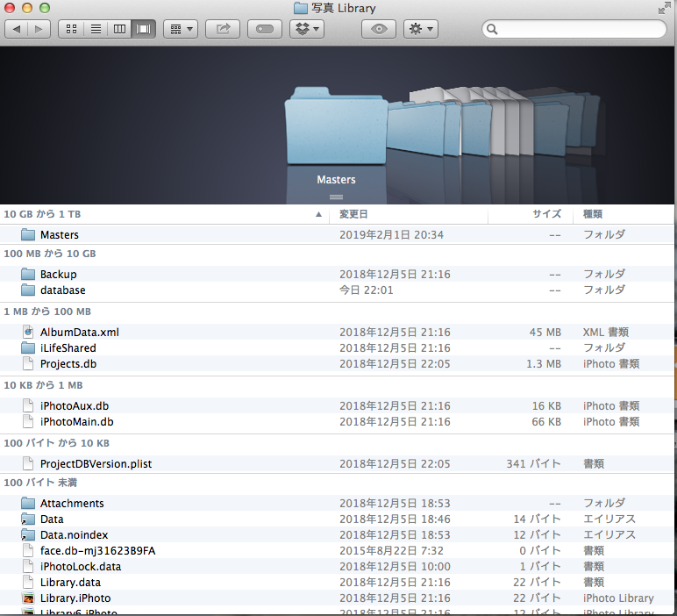
Task: Click the edit tags toolbar button
Action: [265, 29]
